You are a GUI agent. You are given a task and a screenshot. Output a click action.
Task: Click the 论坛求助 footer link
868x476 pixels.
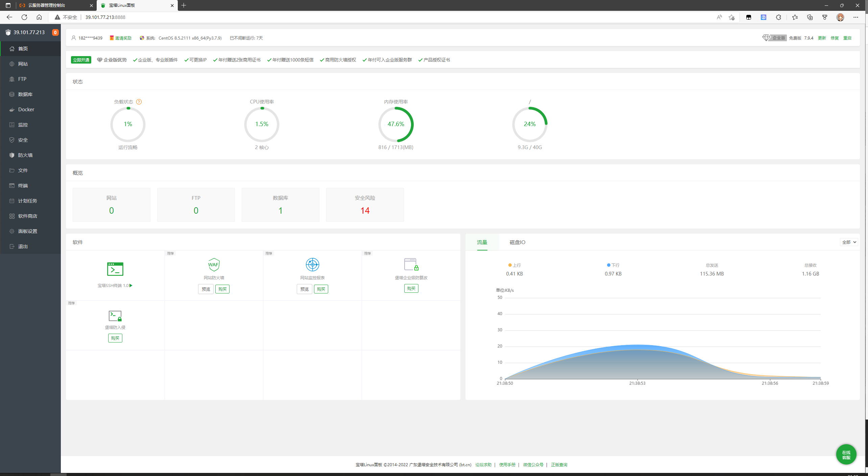(483, 465)
